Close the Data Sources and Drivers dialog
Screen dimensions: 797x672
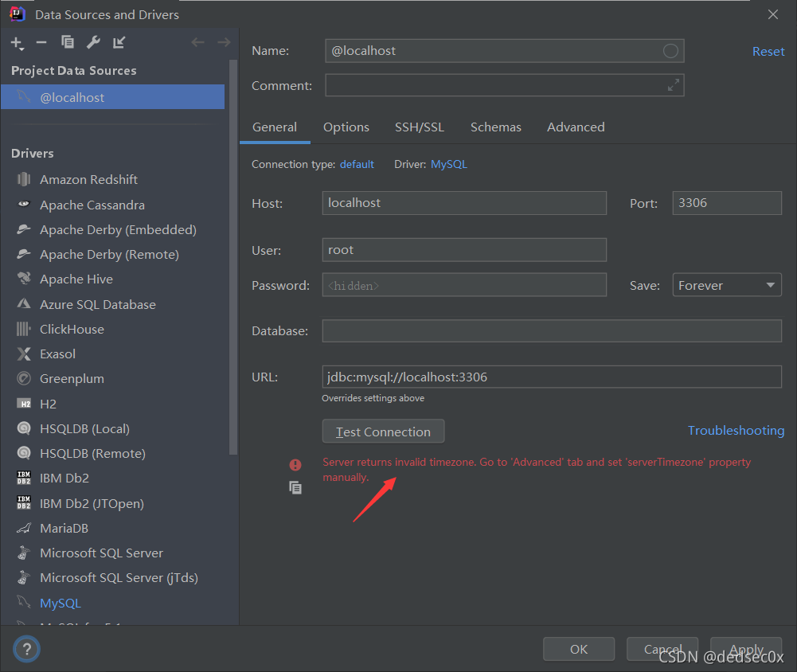point(772,15)
